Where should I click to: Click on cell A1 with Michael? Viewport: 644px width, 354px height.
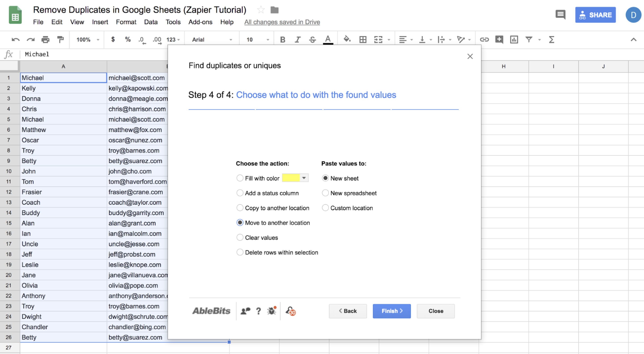pos(62,77)
